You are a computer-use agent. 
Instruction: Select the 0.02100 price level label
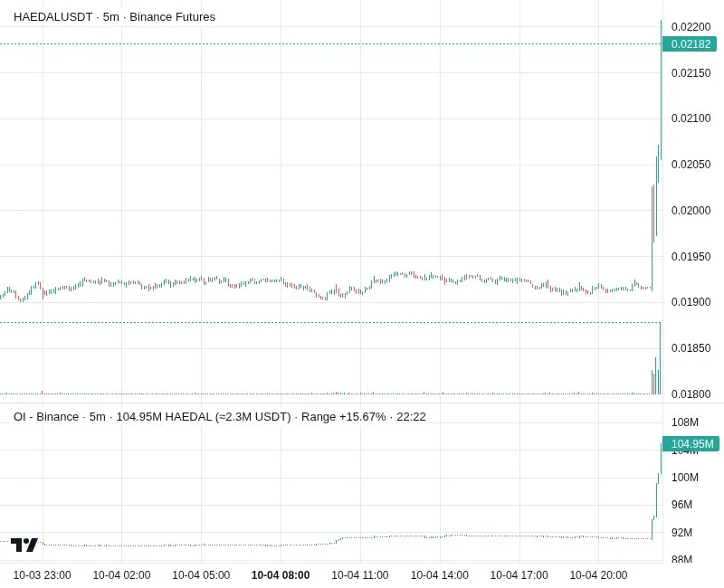click(691, 119)
